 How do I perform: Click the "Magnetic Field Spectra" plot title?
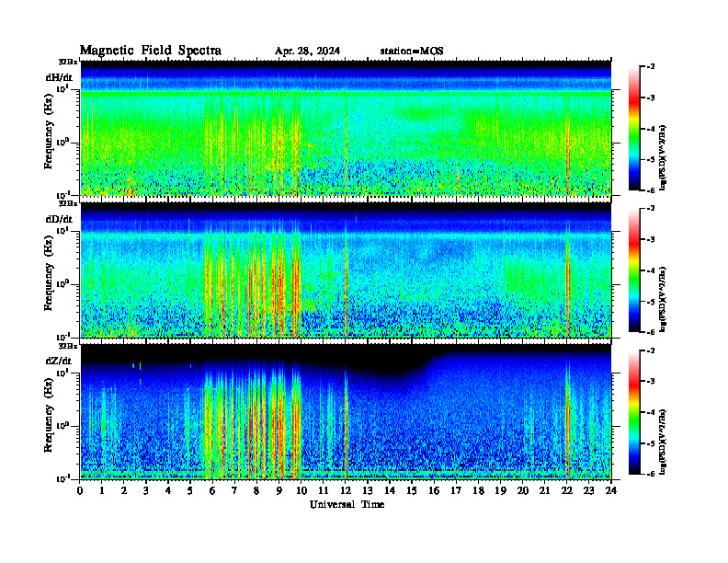(151, 51)
